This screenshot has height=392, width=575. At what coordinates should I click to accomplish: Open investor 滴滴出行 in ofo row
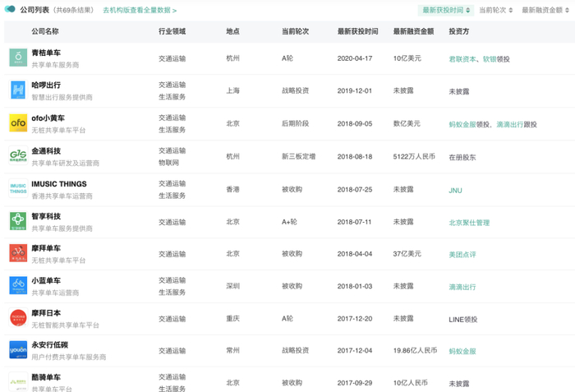click(x=510, y=124)
